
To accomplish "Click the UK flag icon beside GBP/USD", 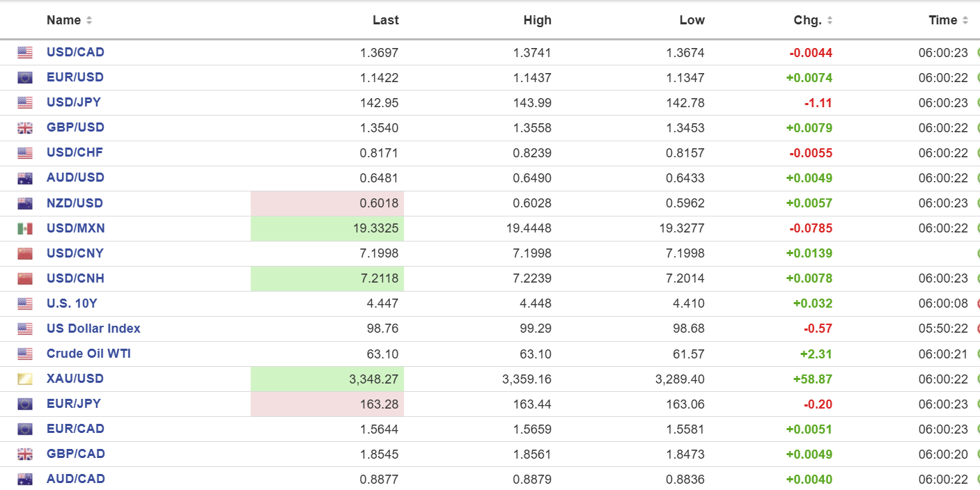I will tap(25, 127).
